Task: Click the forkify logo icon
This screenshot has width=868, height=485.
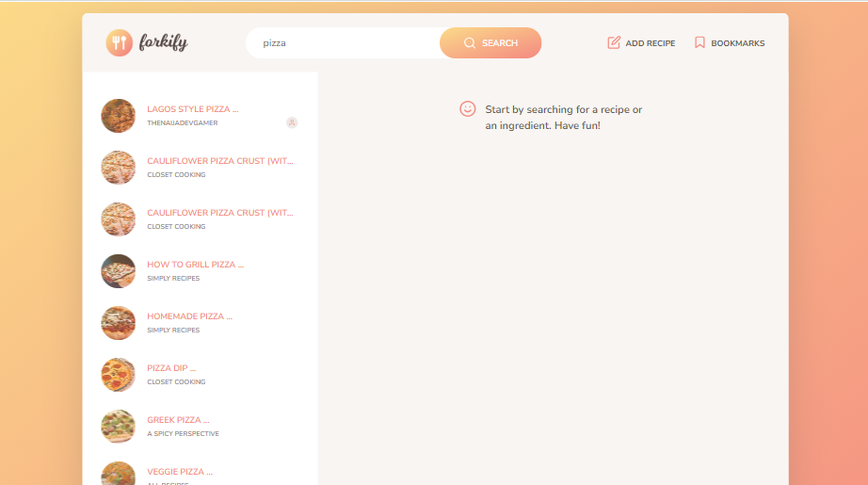Action: pyautogui.click(x=119, y=42)
